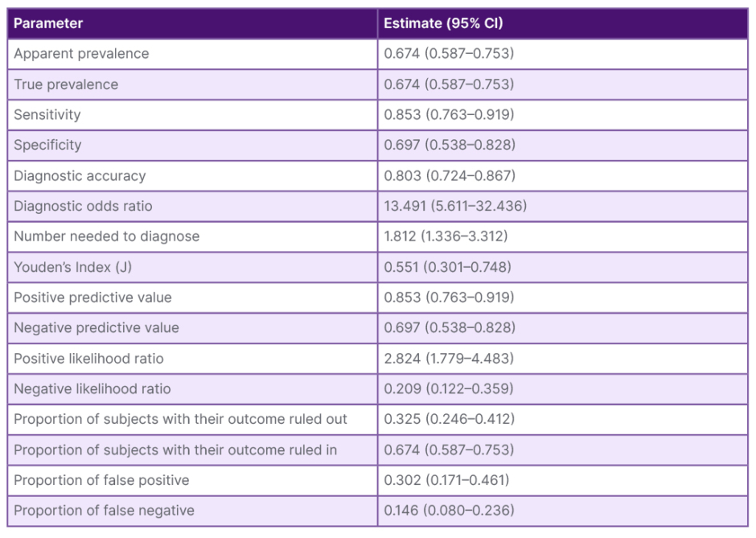The width and height of the screenshot is (756, 538).
Task: Click the True prevalence parameter cell
Action: click(x=66, y=84)
